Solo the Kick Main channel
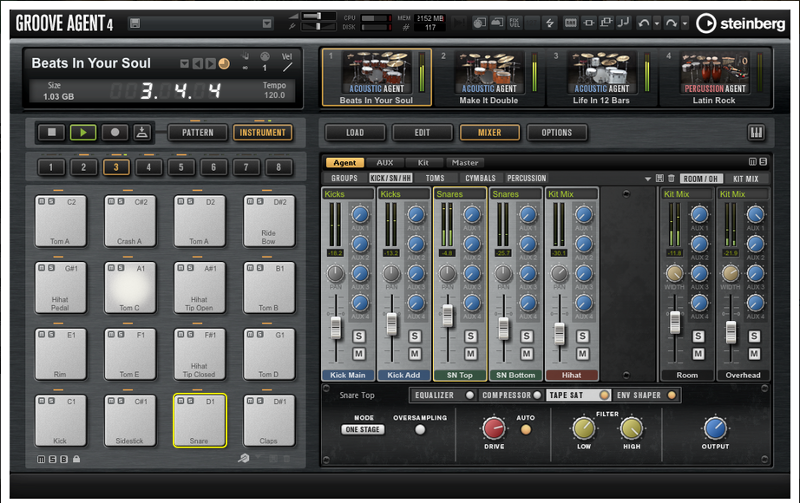The height and width of the screenshot is (503, 800). 359,336
